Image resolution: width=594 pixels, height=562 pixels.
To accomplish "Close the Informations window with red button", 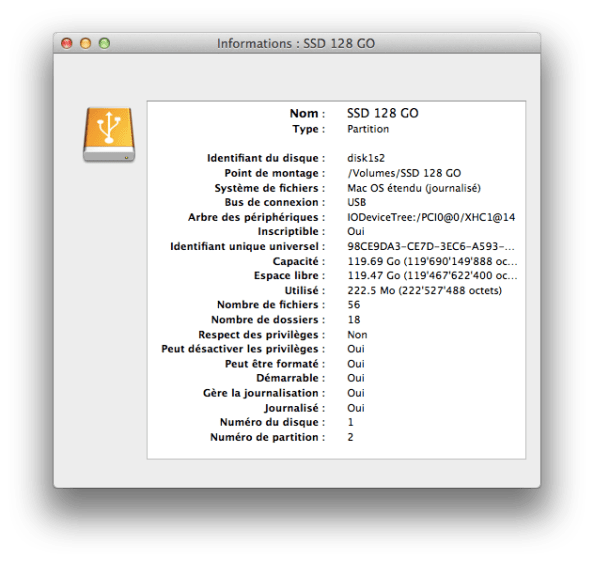I will pyautogui.click(x=67, y=43).
